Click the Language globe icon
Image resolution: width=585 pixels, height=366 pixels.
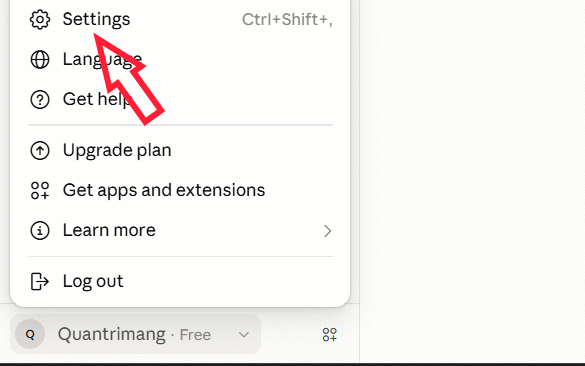tap(40, 59)
